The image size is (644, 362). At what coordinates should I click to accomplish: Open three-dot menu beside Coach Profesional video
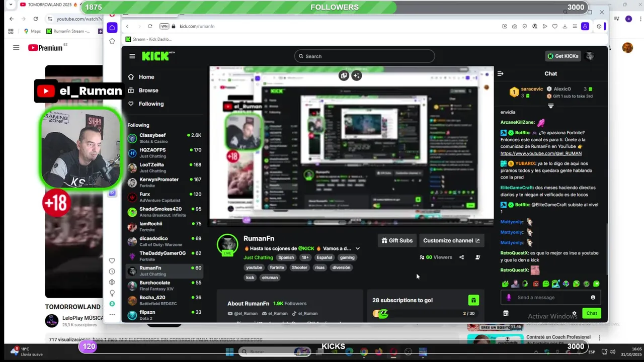599,337
